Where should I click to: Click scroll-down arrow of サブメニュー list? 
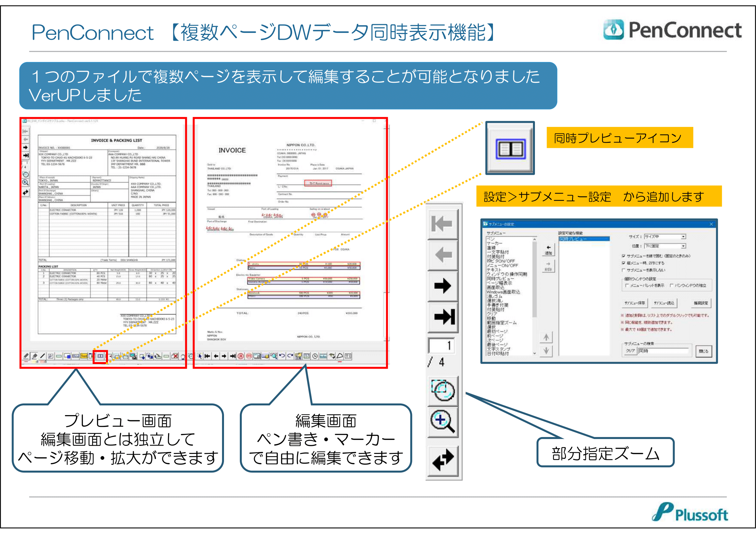pos(535,353)
